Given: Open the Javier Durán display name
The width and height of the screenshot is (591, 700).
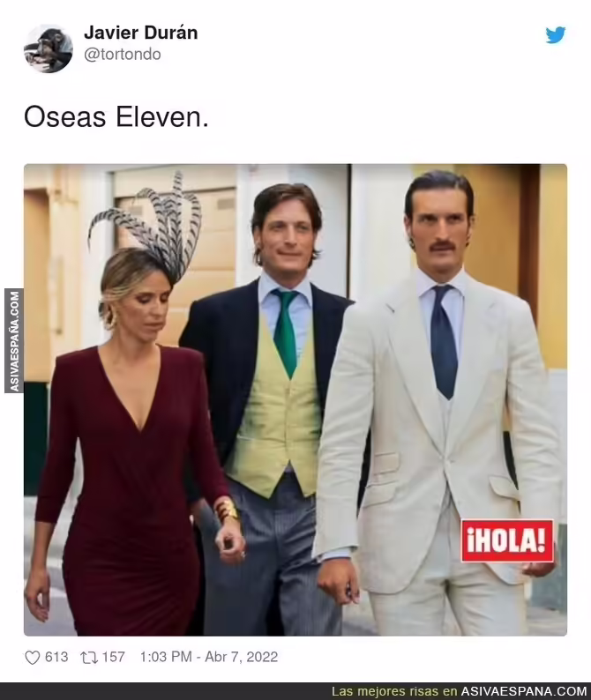Looking at the screenshot, I should tap(141, 33).
